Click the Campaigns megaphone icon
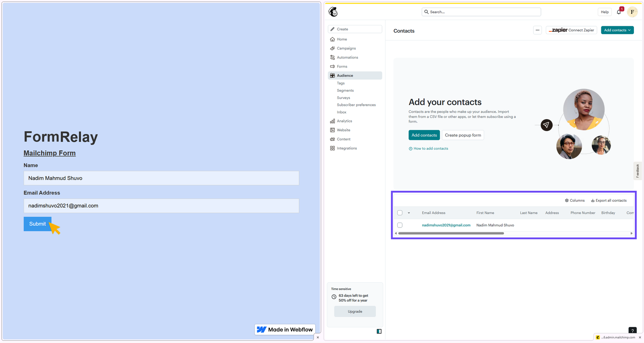This screenshot has height=343, width=644. pos(332,48)
